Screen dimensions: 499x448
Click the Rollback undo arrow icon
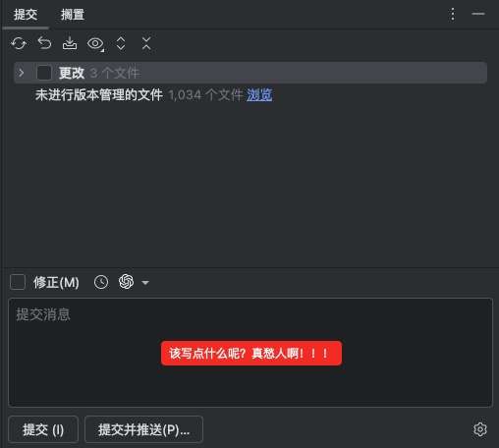[x=44, y=43]
